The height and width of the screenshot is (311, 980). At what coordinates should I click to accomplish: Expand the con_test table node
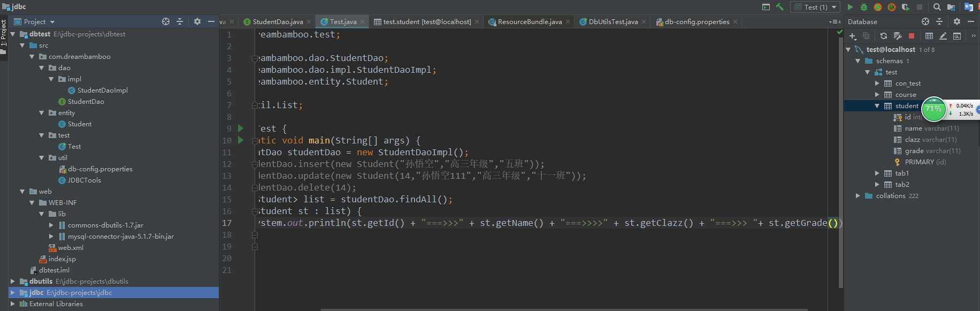click(877, 83)
